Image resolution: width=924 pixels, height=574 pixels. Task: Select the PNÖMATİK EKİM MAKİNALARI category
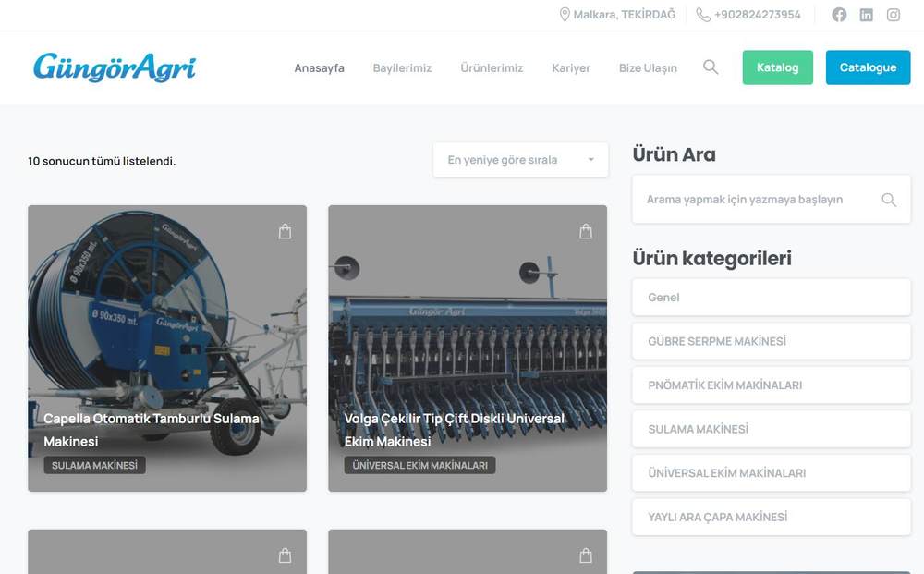(x=772, y=385)
